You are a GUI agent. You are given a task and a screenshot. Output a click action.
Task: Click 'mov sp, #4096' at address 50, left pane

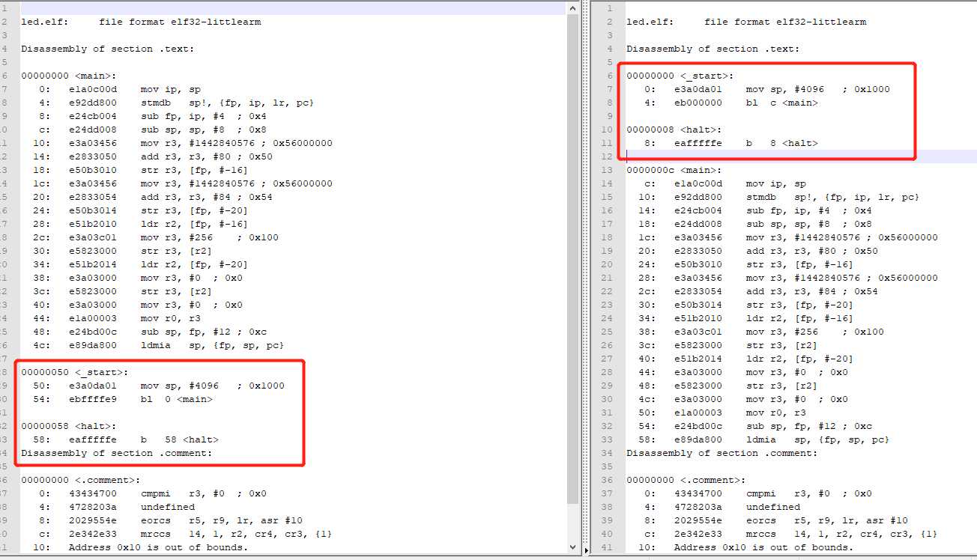(x=212, y=386)
